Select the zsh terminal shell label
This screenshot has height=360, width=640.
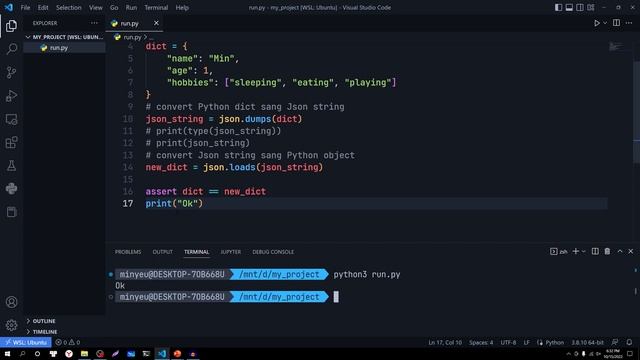pyautogui.click(x=559, y=251)
